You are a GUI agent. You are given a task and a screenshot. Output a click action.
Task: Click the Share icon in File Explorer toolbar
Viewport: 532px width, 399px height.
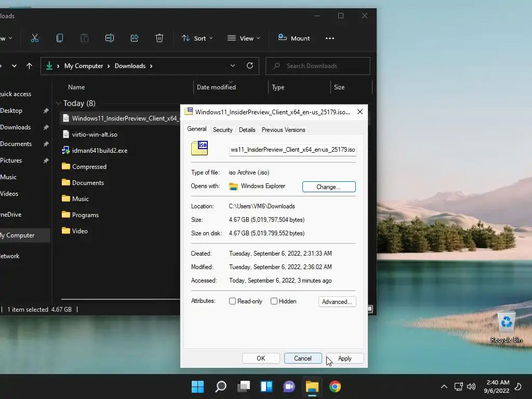pos(135,38)
